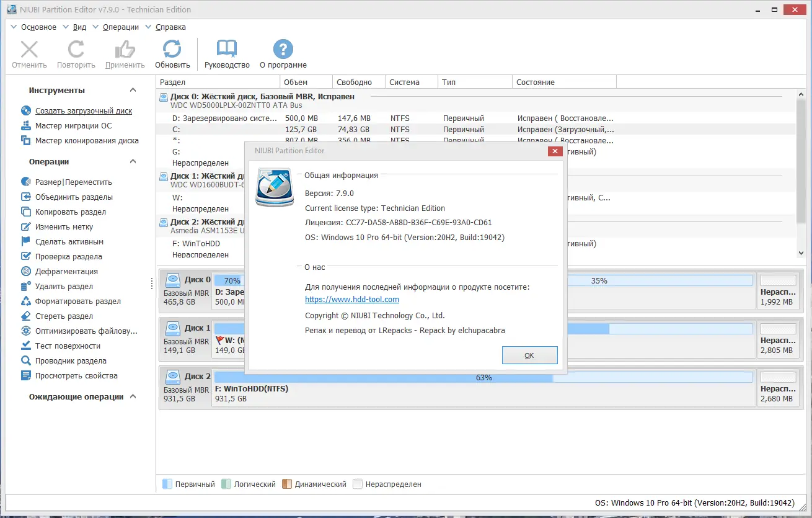The height and width of the screenshot is (518, 812).
Task: Click the Тест поверхности icon
Action: [26, 346]
